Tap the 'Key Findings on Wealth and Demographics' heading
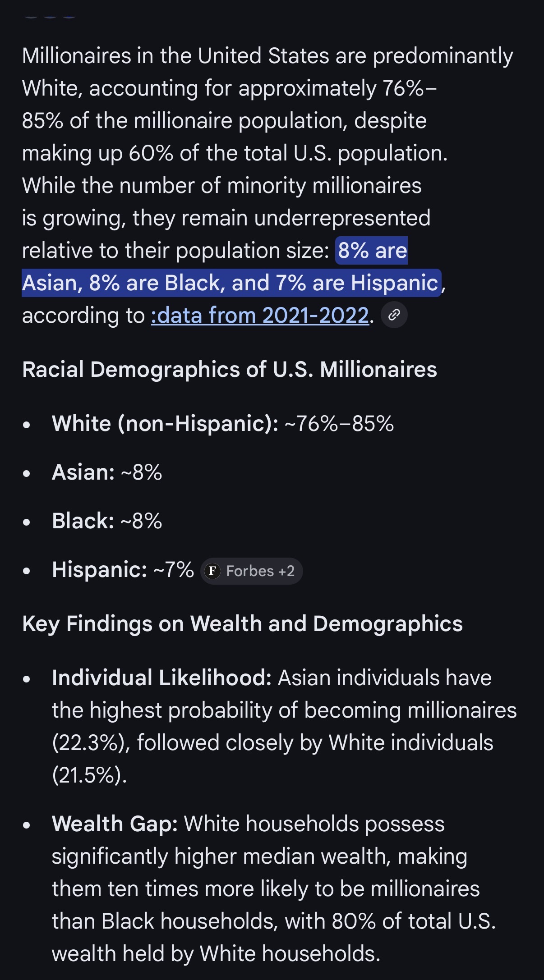The height and width of the screenshot is (980, 544). tap(243, 624)
